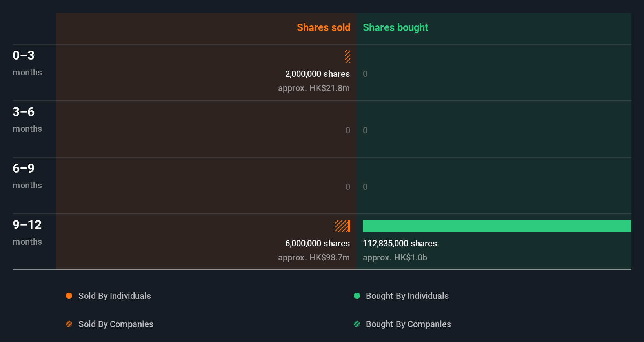Viewport: 644px width, 342px height.
Task: Click the Sold By Companies legend label
Action: 116,324
